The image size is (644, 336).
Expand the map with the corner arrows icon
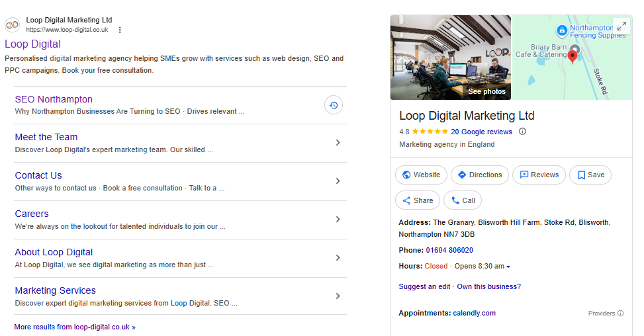[x=621, y=25]
